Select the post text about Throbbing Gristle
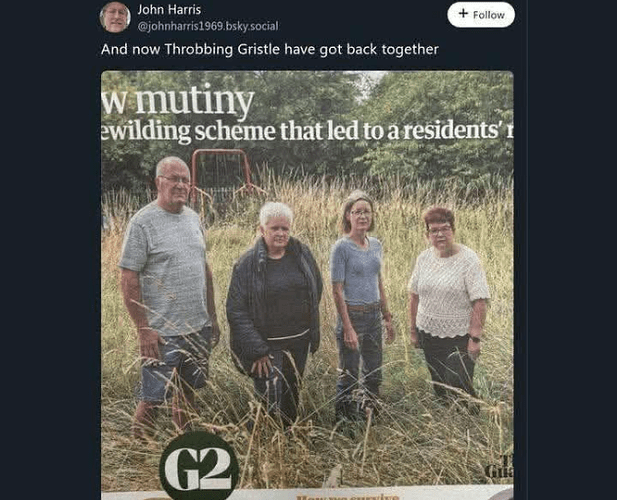 270,50
